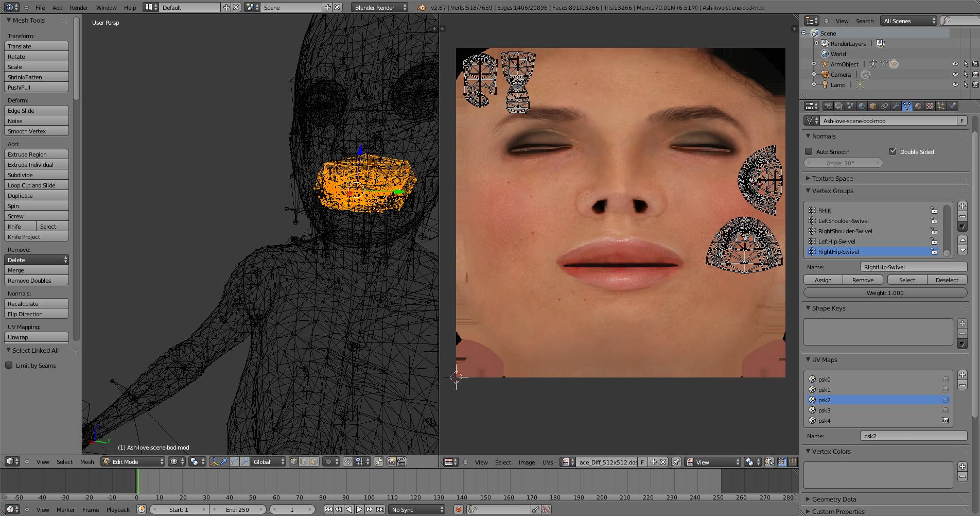
Task: Open the Physics properties tab
Action: [x=953, y=106]
